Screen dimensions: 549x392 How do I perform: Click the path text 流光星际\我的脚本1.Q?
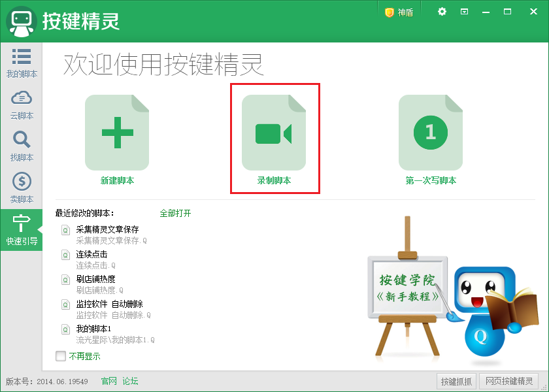pyautogui.click(x=115, y=340)
